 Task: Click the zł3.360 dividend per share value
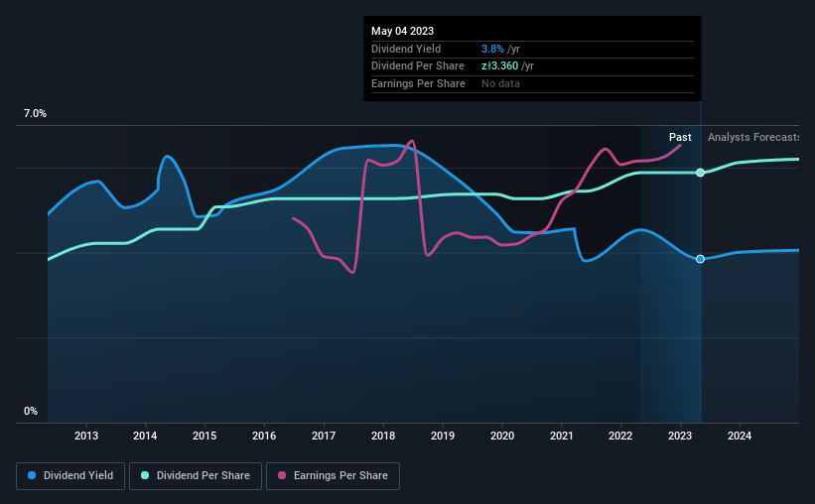[499, 66]
